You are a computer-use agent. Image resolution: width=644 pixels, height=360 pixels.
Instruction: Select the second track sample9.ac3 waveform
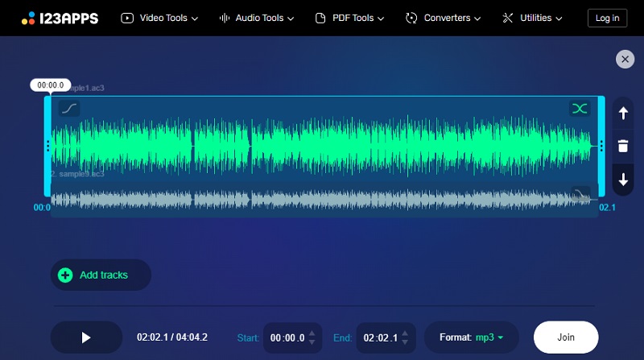(324, 200)
